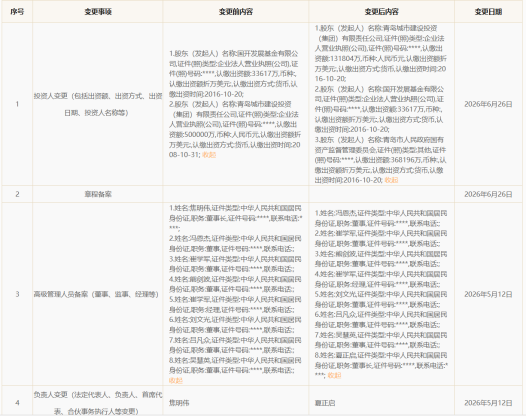Click the name 焦明伟 in row 4
526x416 pixels.
[179, 403]
